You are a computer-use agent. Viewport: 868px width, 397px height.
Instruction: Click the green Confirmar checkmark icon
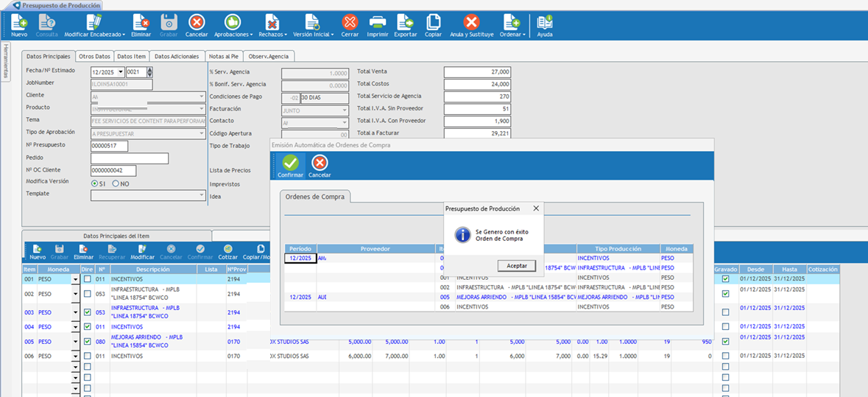pos(290,162)
